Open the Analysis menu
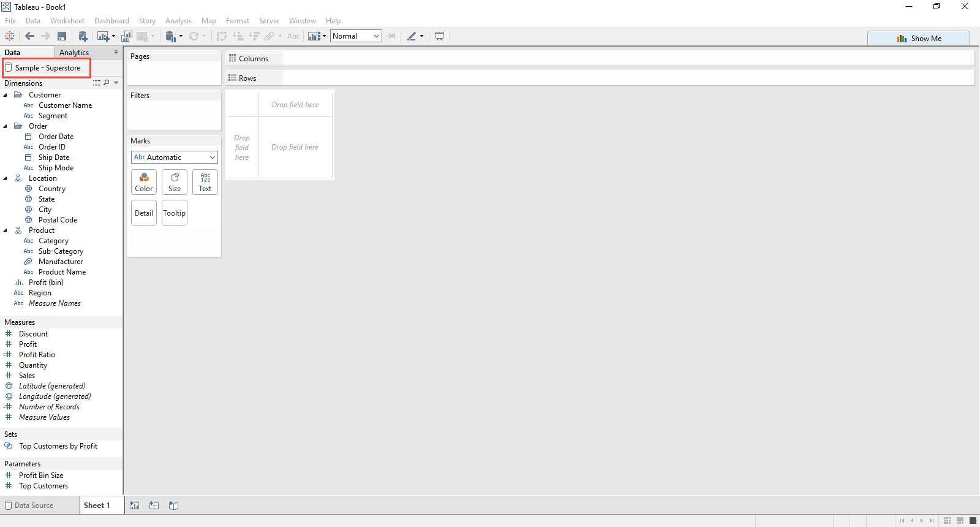The width and height of the screenshot is (980, 527). click(x=178, y=21)
